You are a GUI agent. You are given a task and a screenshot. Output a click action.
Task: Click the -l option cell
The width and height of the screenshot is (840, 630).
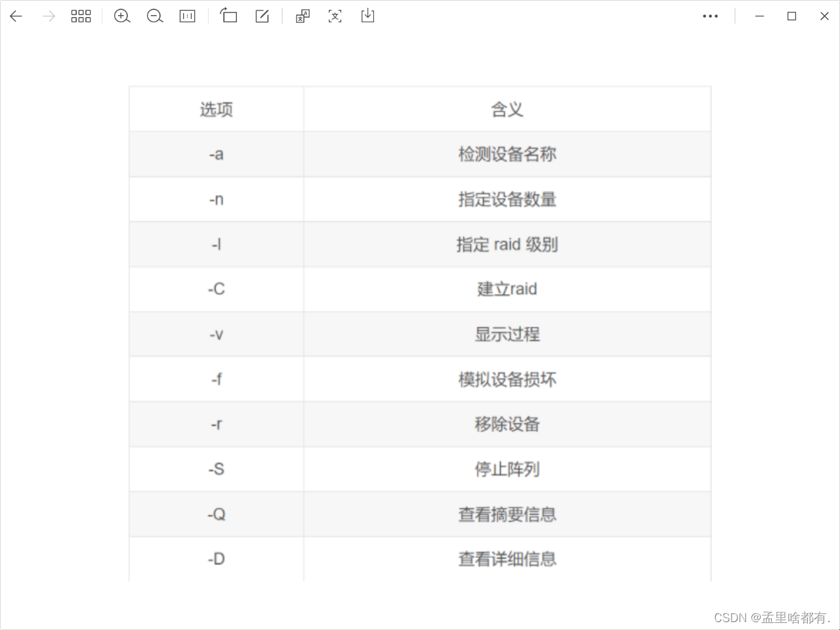217,244
